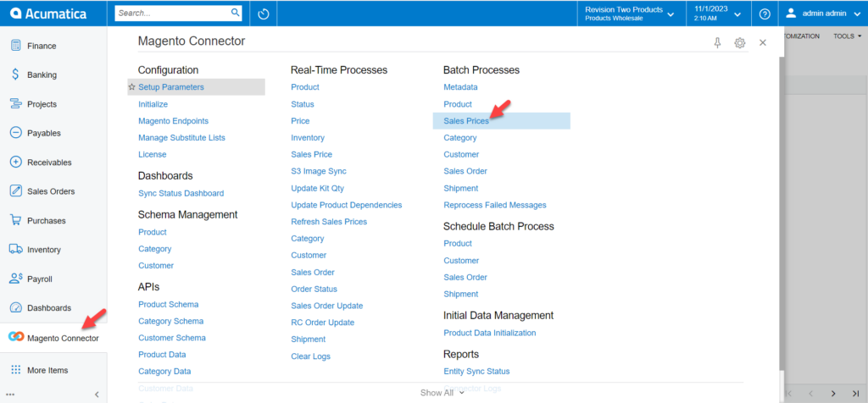Open Initialize under Configuration
Viewport: 868px width, 403px height.
coord(153,104)
